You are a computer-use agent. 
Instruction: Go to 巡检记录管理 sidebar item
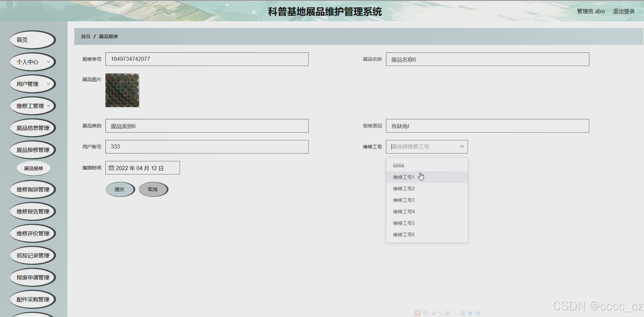(33, 255)
